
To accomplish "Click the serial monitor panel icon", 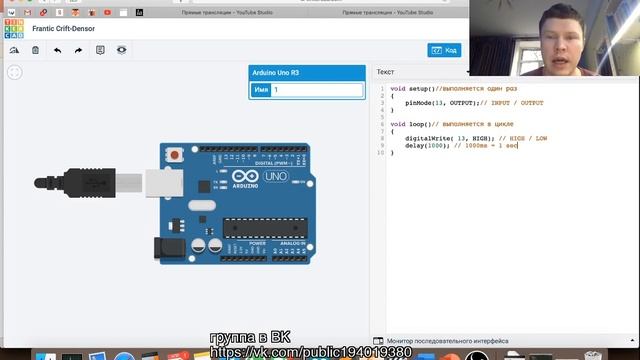I will [x=378, y=341].
